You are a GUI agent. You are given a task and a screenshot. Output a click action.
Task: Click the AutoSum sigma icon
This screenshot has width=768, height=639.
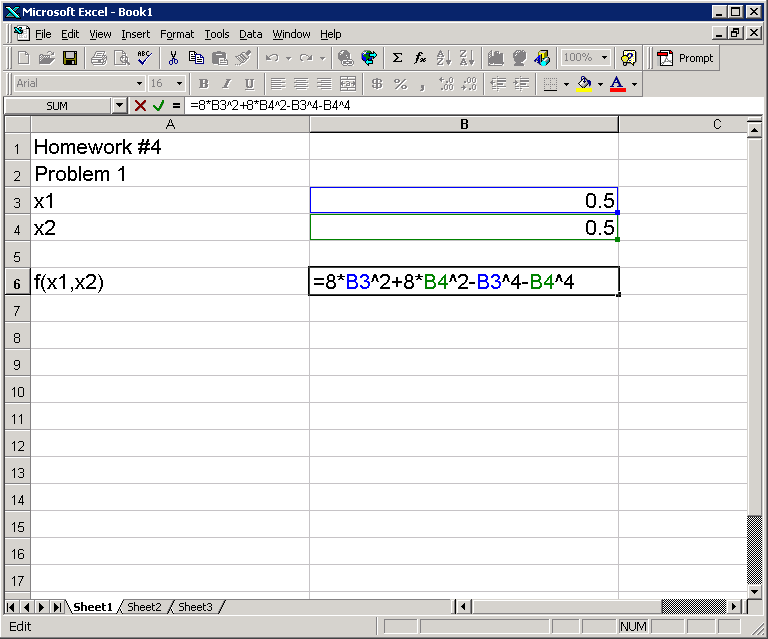point(397,58)
